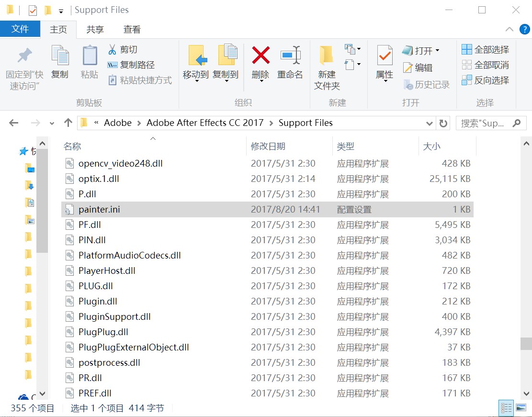
Task: Switch to large thumbnails view icon
Action: click(521, 408)
